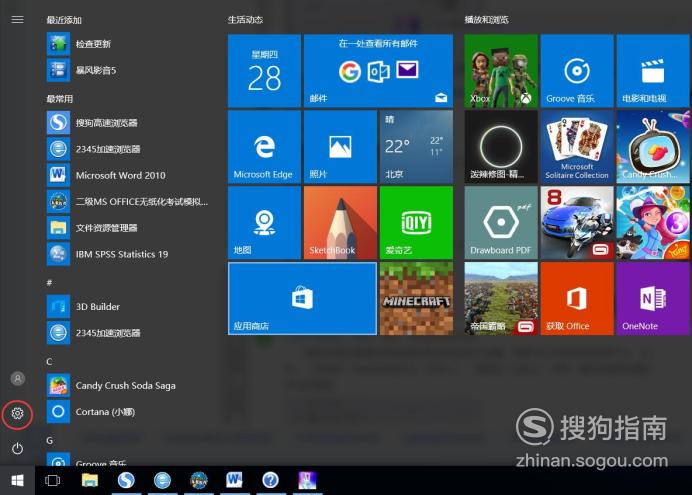
Task: Launch 暴风影音5 from the list
Action: [x=128, y=70]
